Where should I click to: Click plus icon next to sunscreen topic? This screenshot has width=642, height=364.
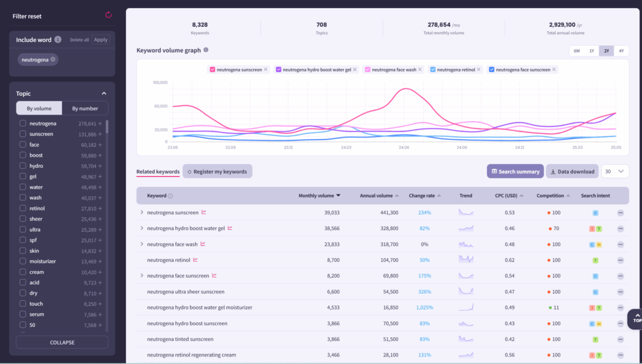coord(100,135)
